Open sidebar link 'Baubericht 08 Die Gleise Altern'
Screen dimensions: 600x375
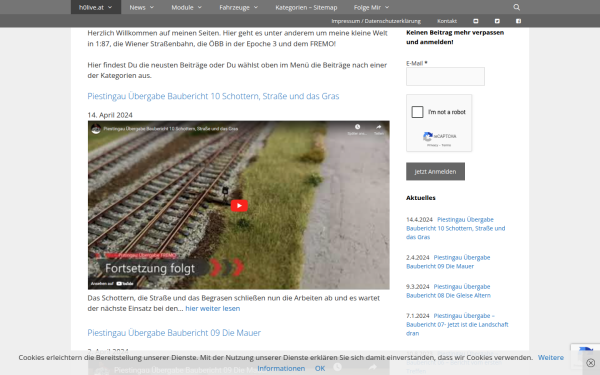pyautogui.click(x=448, y=291)
